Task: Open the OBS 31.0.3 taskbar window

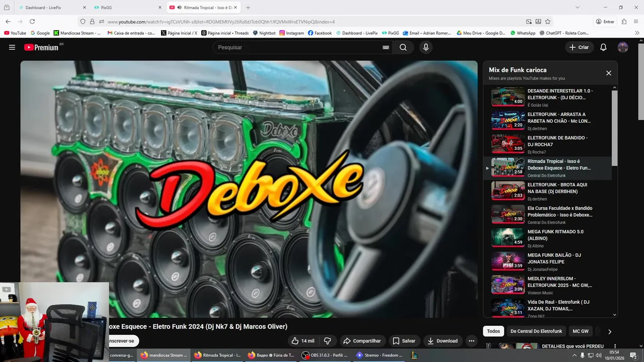Action: 326,355
